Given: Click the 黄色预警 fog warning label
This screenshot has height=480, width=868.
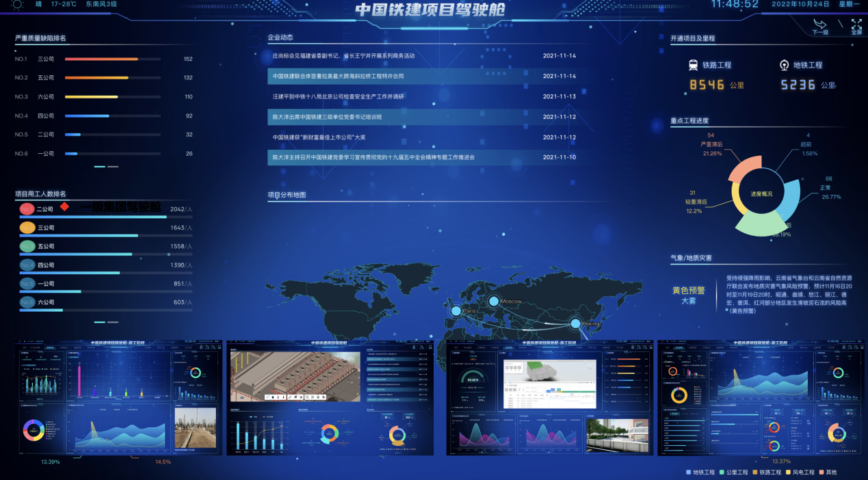Looking at the screenshot, I should pos(689,290).
